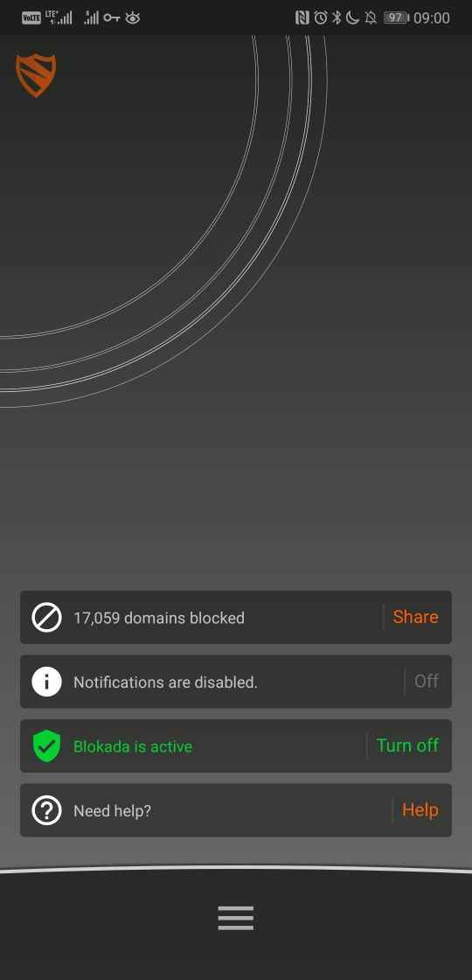Tap the Need help? label
Screen dimensions: 472x980
point(113,811)
